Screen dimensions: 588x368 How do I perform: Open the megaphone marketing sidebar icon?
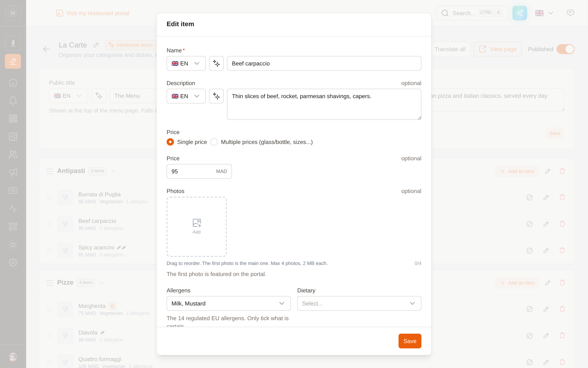point(13,173)
